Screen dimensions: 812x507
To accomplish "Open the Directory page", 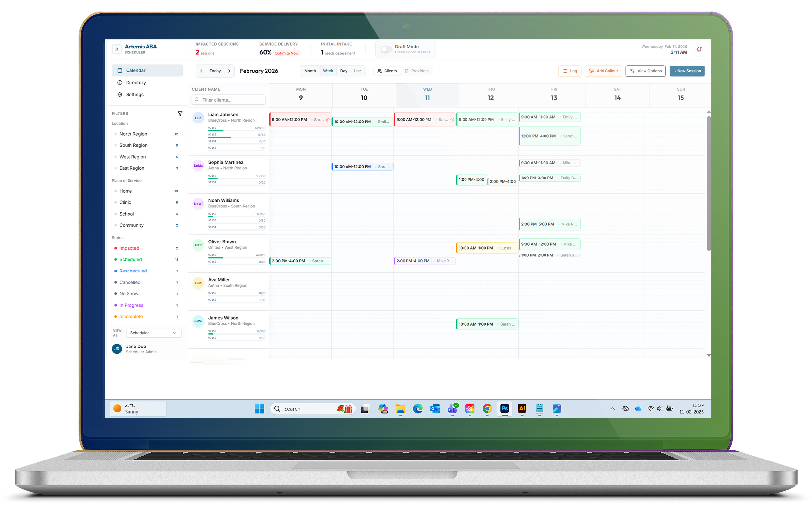I will coord(136,83).
